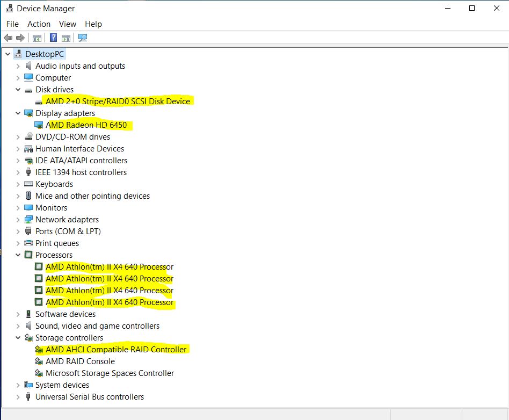Viewport: 509px width, 420px height.
Task: Open the Action menu
Action: coord(39,24)
